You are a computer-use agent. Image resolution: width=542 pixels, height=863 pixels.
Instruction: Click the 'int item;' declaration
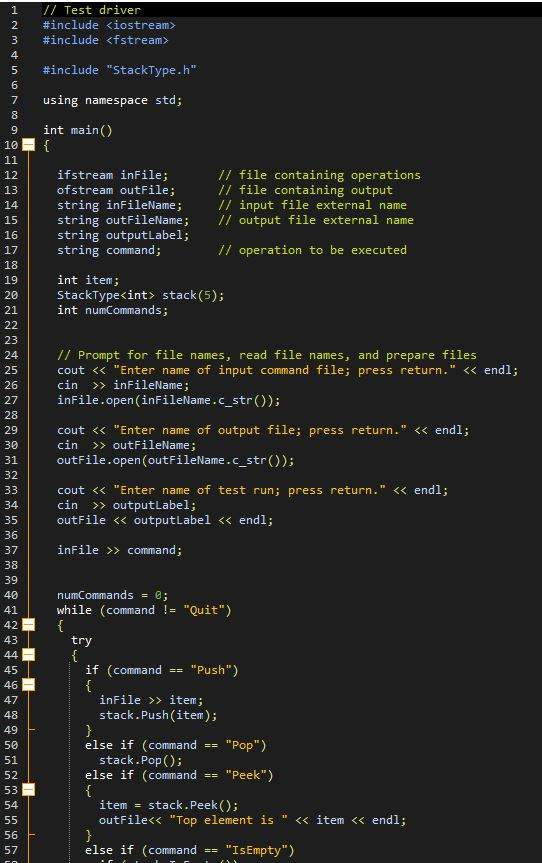click(88, 280)
